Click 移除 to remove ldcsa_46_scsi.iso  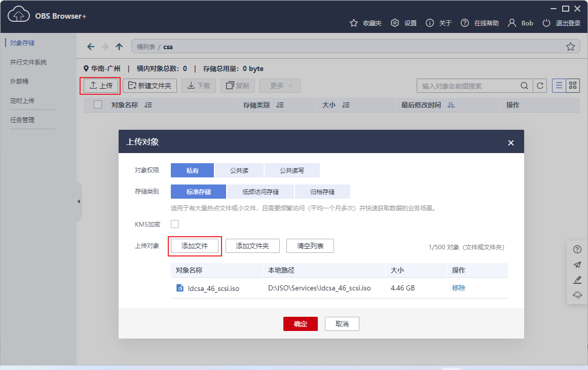[458, 287]
